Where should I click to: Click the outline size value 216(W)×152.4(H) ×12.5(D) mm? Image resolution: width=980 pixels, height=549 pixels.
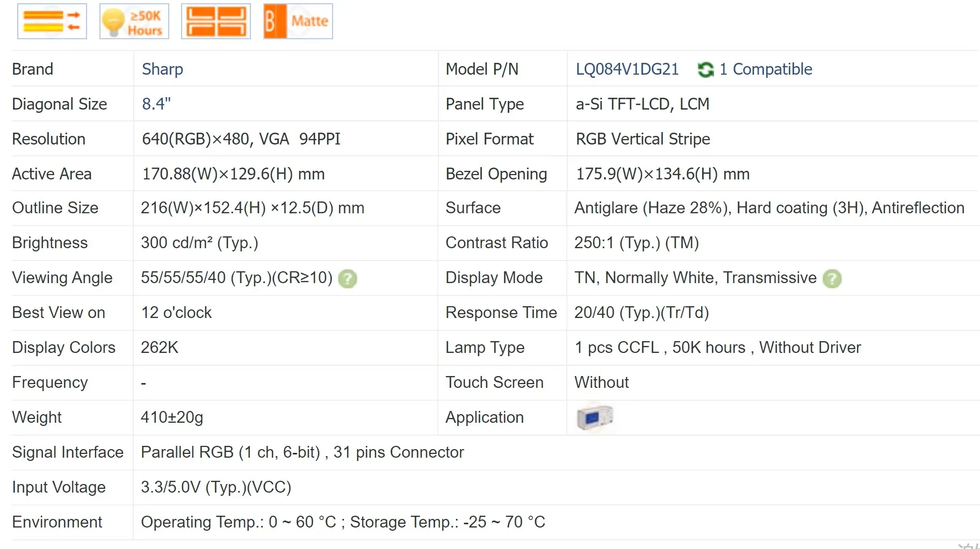(253, 208)
